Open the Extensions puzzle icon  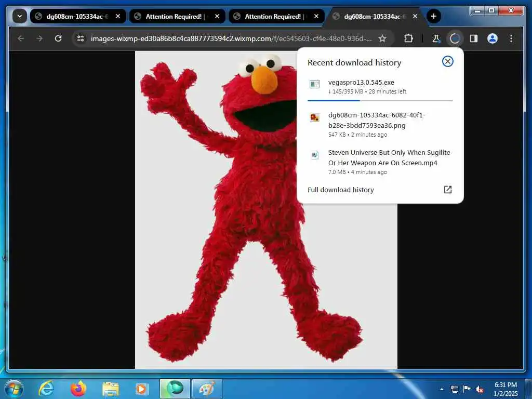point(408,38)
